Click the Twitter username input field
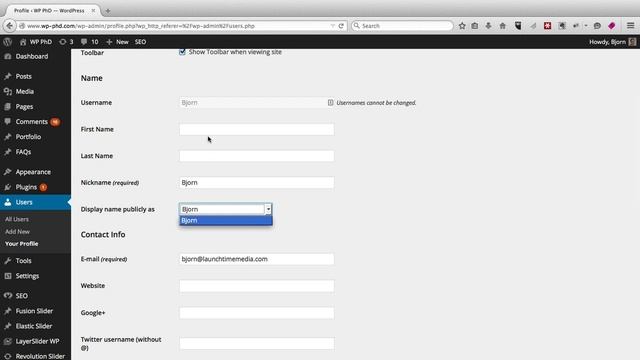Screen dimensions: 640x360 click(x=256, y=343)
